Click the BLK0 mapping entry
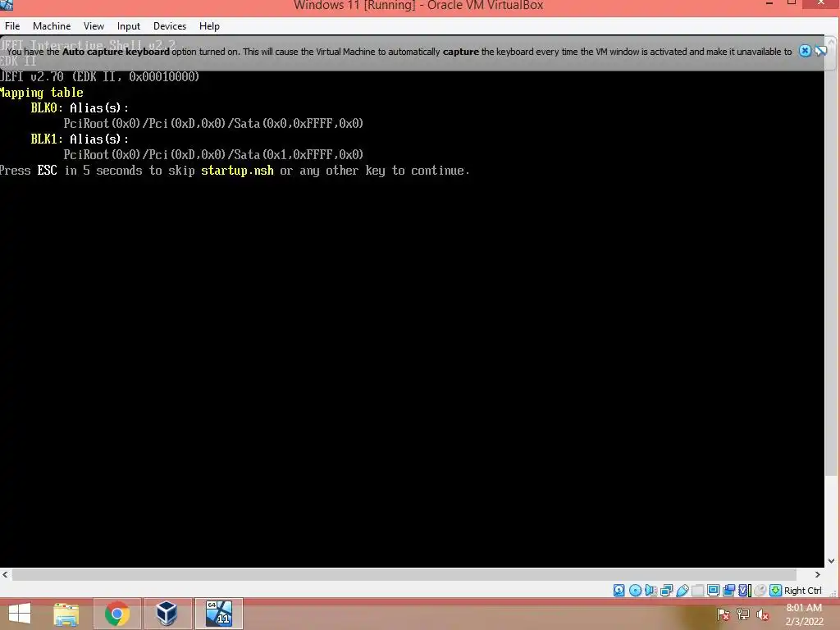The image size is (840, 630). [x=80, y=107]
